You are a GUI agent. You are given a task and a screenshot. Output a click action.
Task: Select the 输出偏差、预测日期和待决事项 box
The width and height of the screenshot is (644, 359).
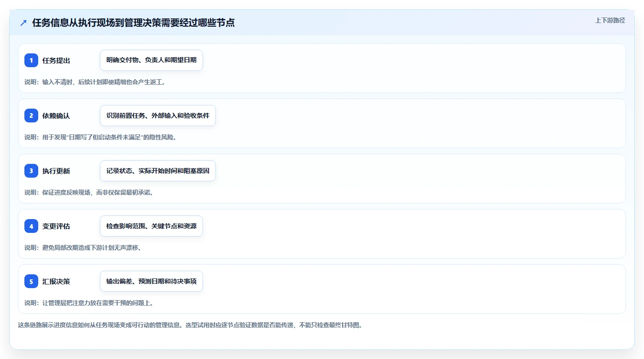pyautogui.click(x=151, y=281)
